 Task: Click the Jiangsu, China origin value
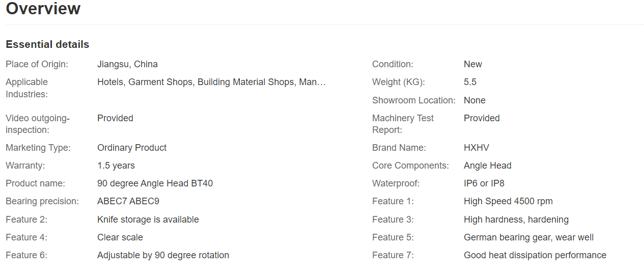click(127, 64)
